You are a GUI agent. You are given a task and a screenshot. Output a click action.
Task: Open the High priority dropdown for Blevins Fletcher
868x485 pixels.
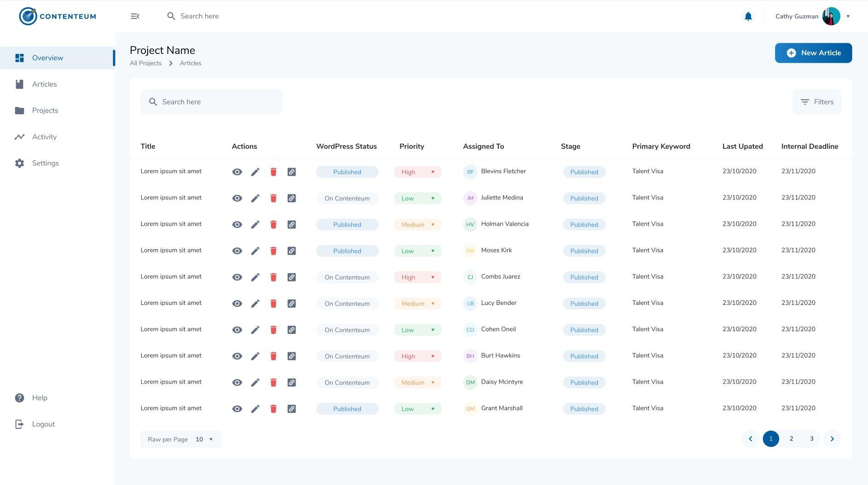coord(432,172)
